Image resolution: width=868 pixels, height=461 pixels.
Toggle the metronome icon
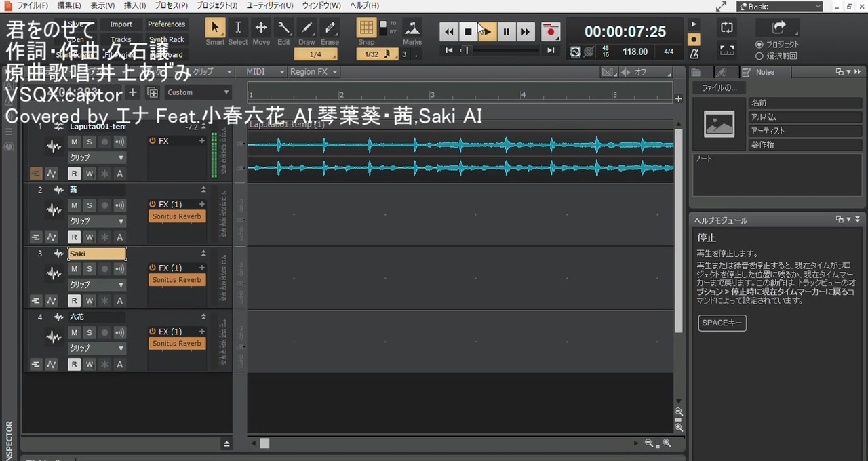[x=694, y=54]
